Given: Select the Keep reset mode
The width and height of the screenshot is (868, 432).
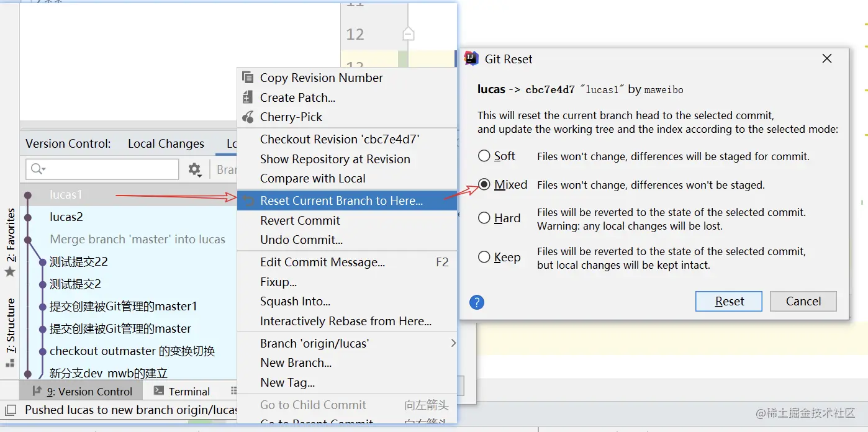Looking at the screenshot, I should point(484,257).
